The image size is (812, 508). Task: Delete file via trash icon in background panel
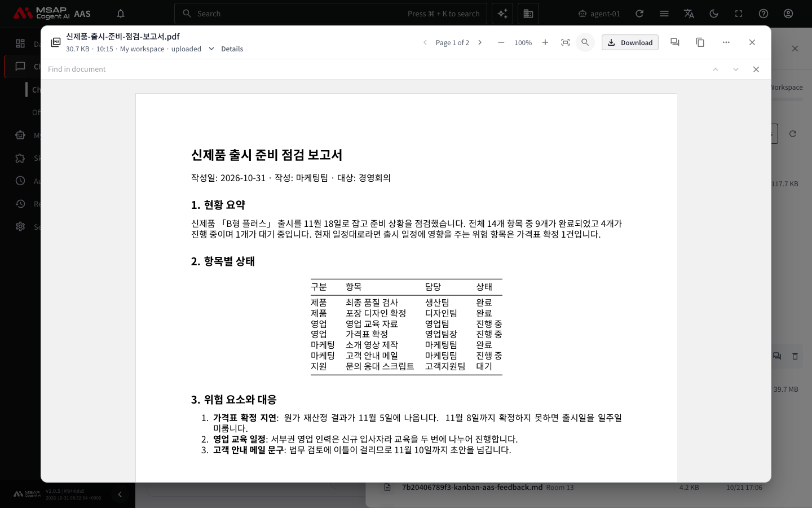(x=795, y=356)
